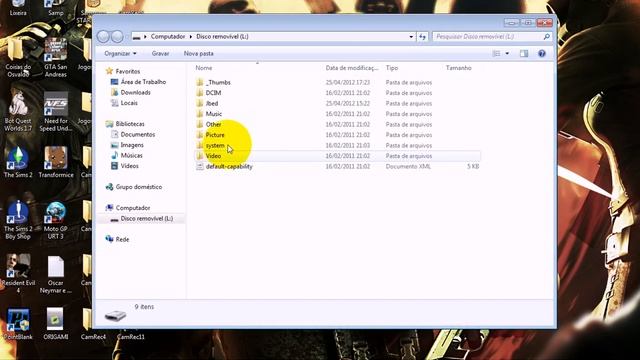Sort by the Nome column header
Image resolution: width=640 pixels, height=360 pixels.
pos(204,68)
